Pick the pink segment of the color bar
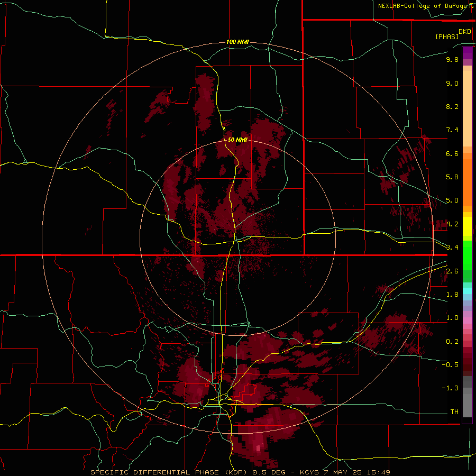476x476 pixels. pos(467,321)
